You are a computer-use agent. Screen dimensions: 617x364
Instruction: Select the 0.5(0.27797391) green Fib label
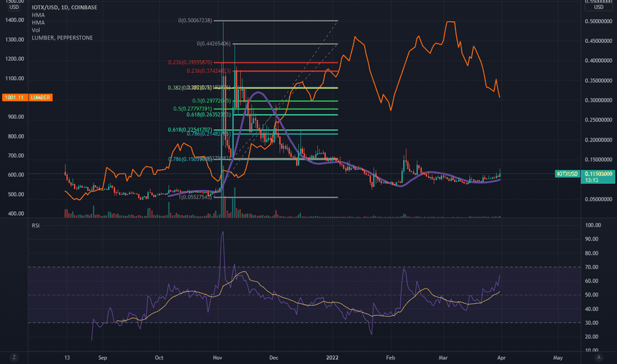tap(193, 109)
